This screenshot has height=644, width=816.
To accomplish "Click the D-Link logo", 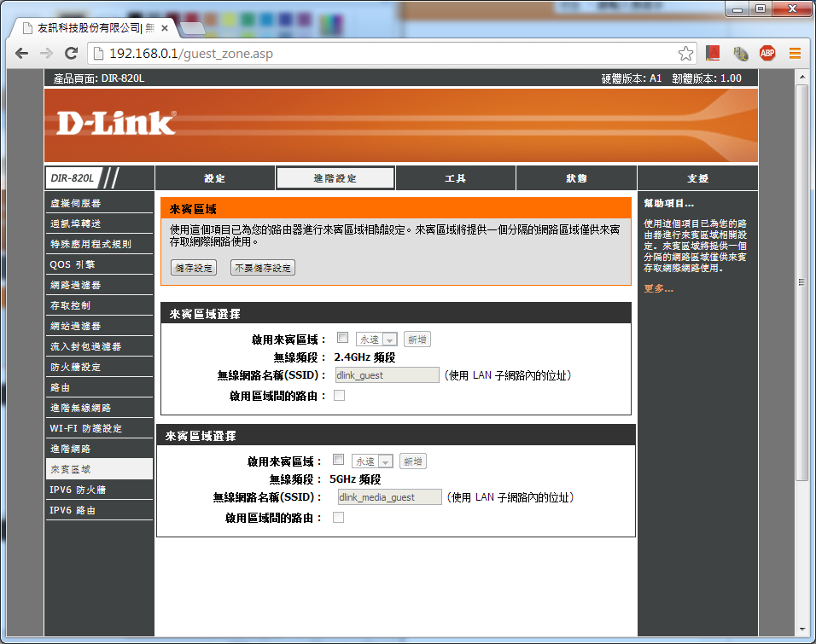I will [116, 124].
